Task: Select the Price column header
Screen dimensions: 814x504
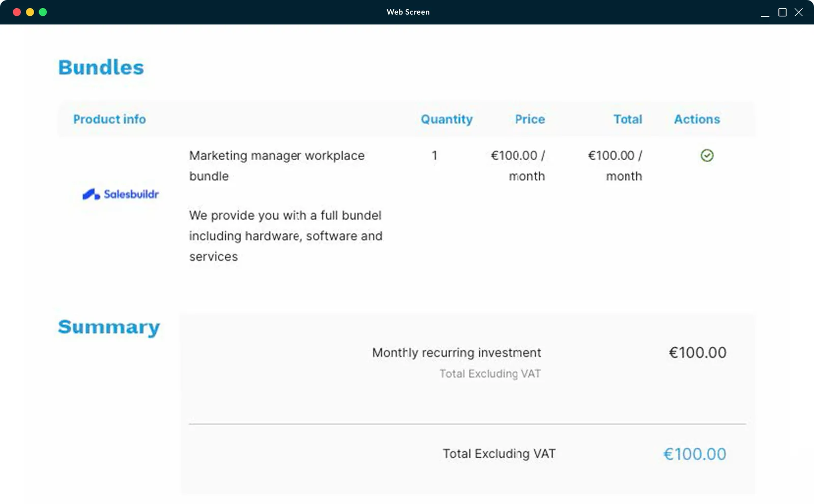Action: pyautogui.click(x=530, y=119)
